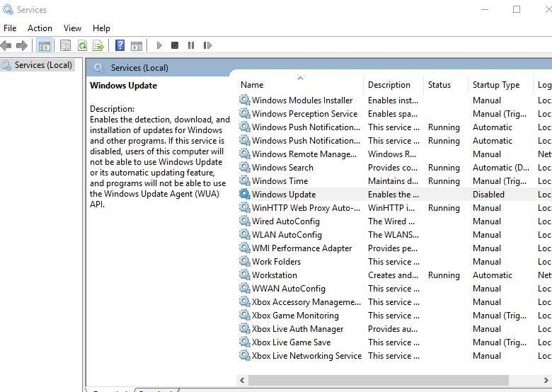The height and width of the screenshot is (392, 552).
Task: Click gear icon of Windows Update service
Action: click(x=244, y=195)
